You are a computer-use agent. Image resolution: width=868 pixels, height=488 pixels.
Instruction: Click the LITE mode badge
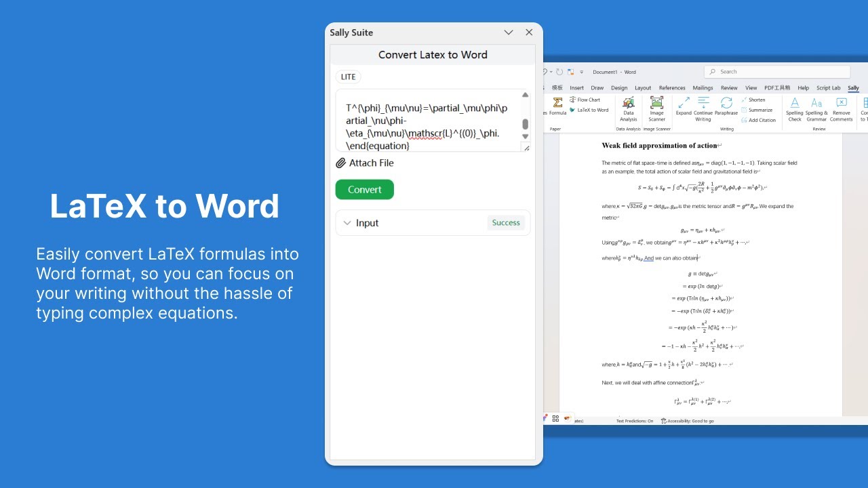[x=348, y=77]
